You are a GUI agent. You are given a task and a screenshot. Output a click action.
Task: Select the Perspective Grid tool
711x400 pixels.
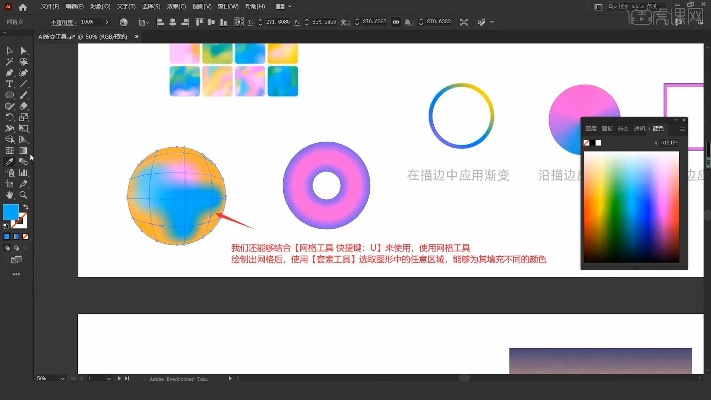tap(24, 139)
